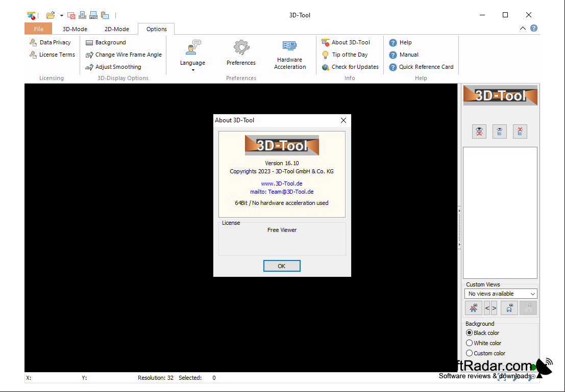
Task: Go to previous custom view
Action: coord(487,308)
